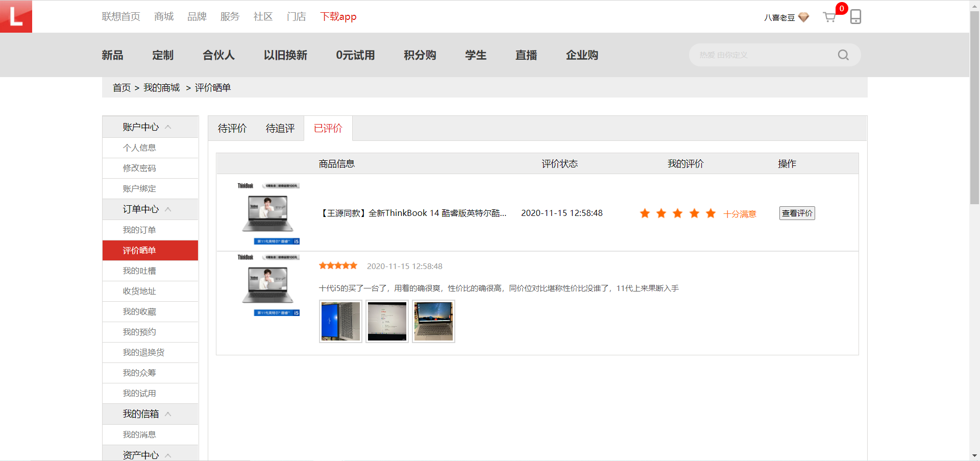
Task: Open the first review photo with blue screen
Action: 340,321
